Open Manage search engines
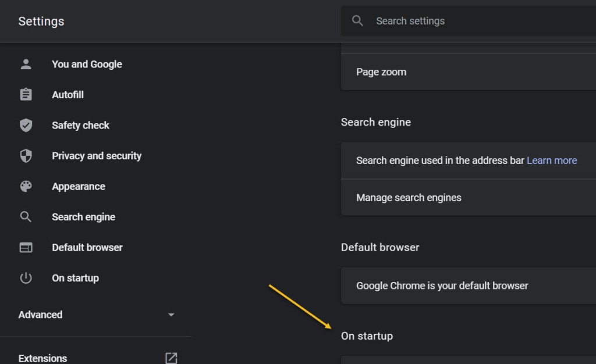596x364 pixels. (409, 198)
